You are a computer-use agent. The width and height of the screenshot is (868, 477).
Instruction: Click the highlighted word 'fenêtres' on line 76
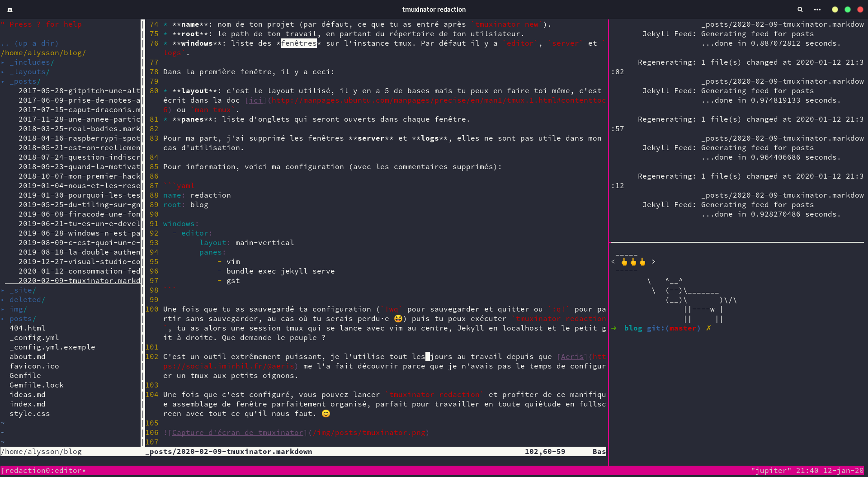click(x=299, y=43)
